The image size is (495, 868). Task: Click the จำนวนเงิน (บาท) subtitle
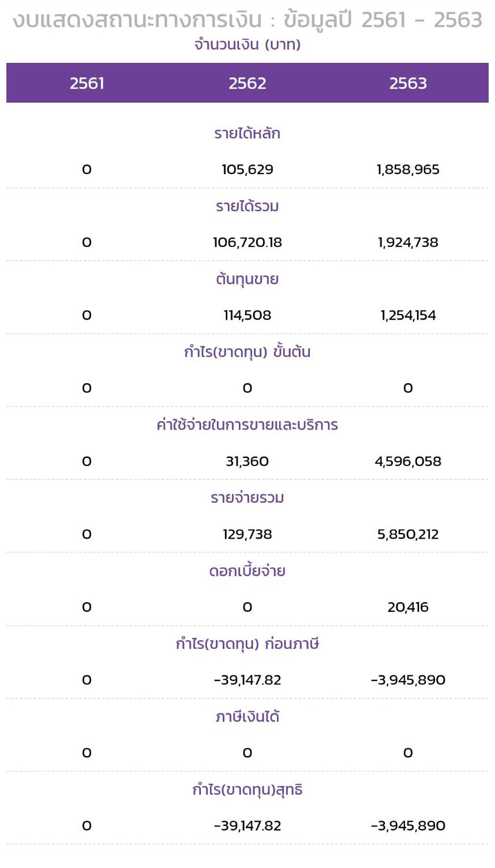point(247,44)
